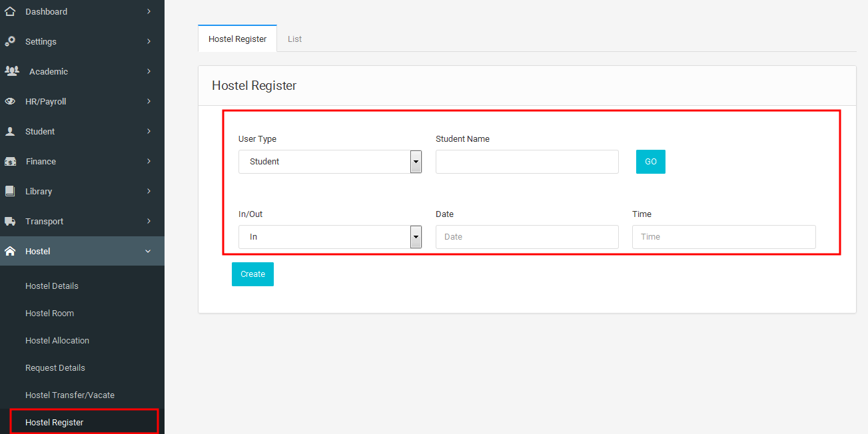The height and width of the screenshot is (434, 868).
Task: Click the HR/Payroll eye icon
Action: click(10, 101)
